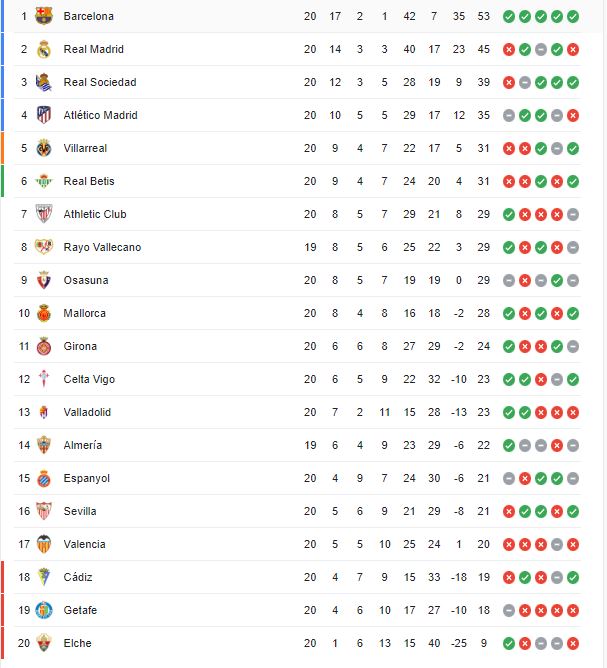Click the Atlético Madrid club crest
The image size is (607, 668).
click(x=43, y=115)
